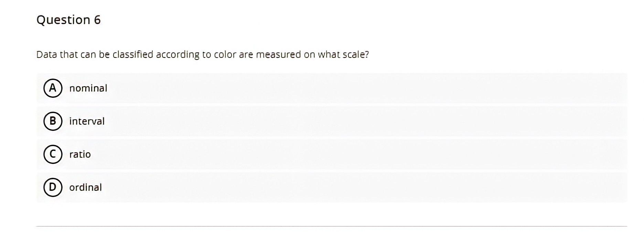Click the circled C icon

[52, 154]
